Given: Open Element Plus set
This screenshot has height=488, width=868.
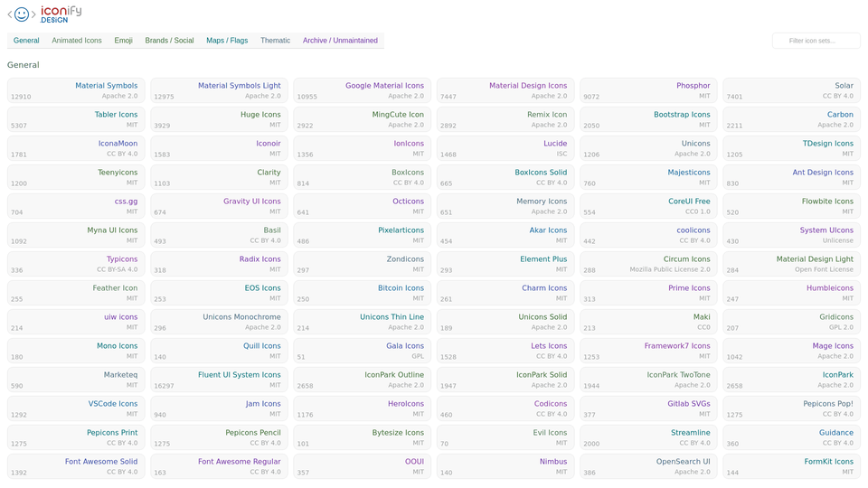Looking at the screenshot, I should click(505, 264).
